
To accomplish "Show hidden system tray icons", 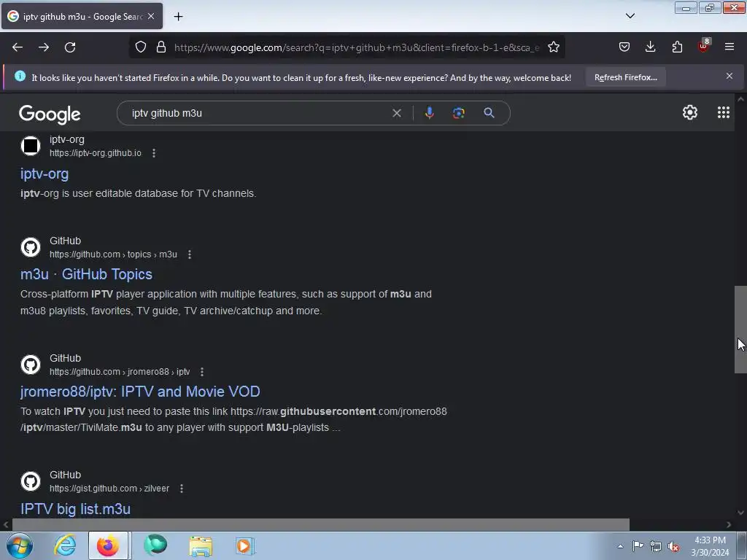I will click(620, 546).
